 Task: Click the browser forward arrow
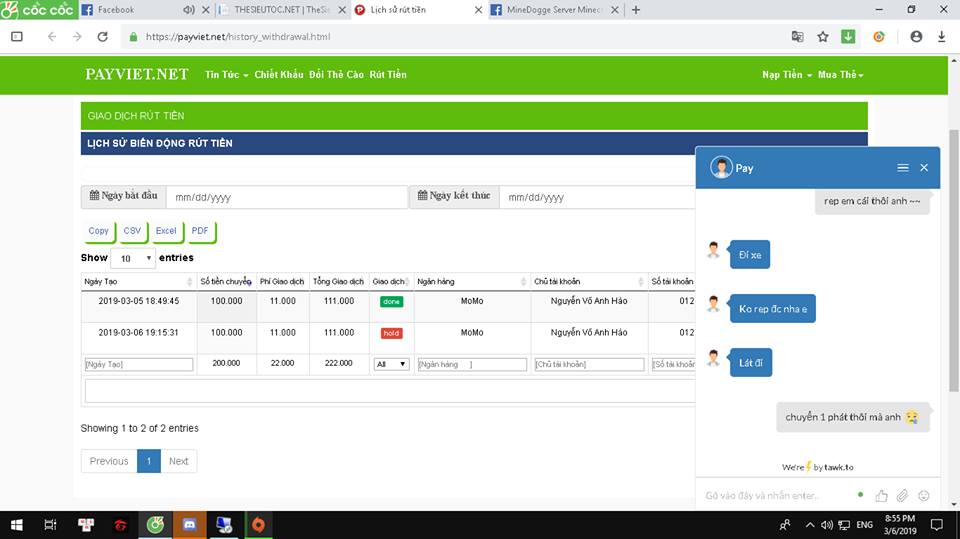tap(77, 37)
